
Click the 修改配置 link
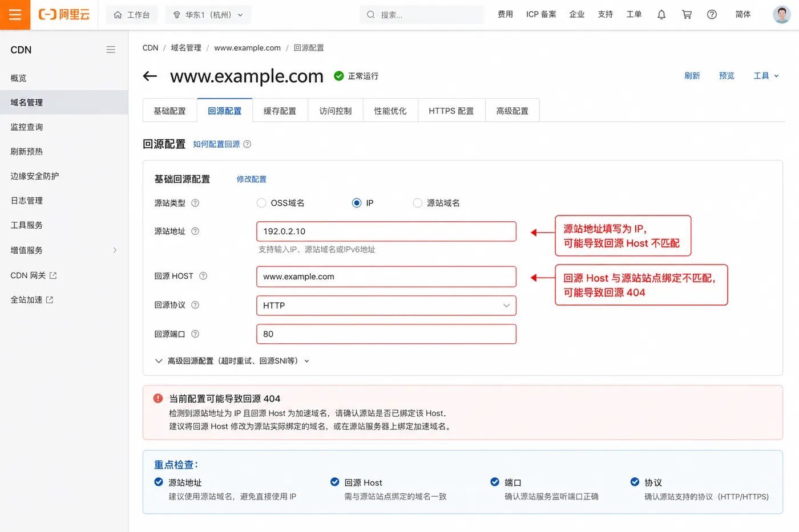coord(252,179)
